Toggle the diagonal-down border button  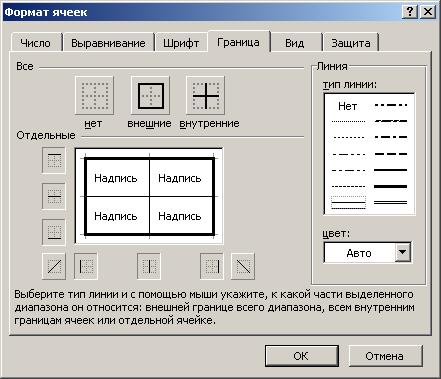click(x=243, y=266)
